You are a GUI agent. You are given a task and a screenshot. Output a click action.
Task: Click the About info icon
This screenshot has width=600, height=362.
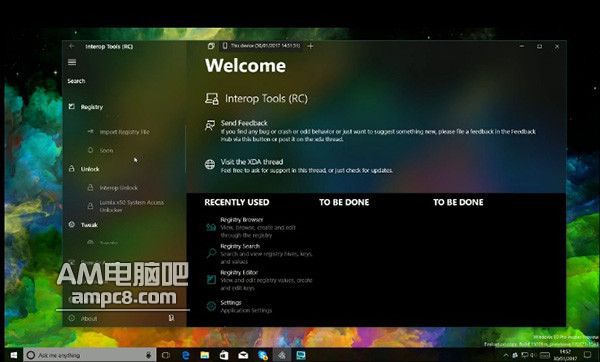pyautogui.click(x=72, y=318)
